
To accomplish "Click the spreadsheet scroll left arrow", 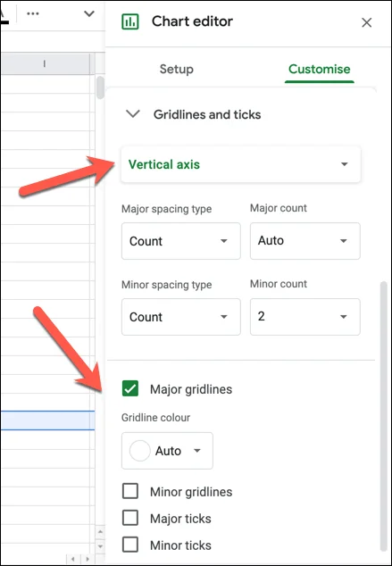I will (x=73, y=560).
